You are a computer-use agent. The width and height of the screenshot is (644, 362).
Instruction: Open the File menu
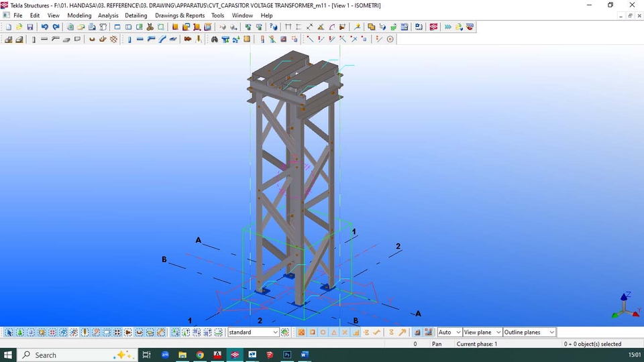[x=18, y=15]
